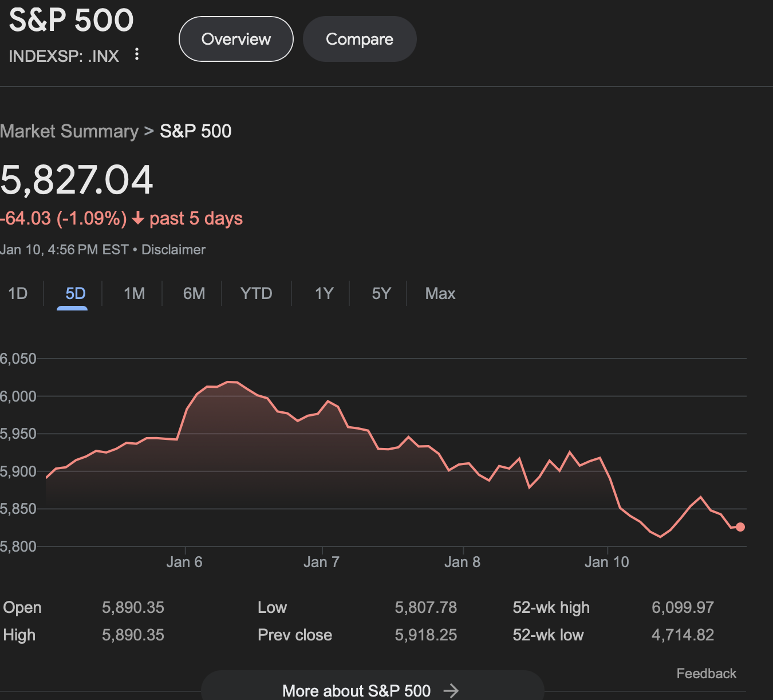Image resolution: width=773 pixels, height=700 pixels.
Task: Show the 5Y chart range
Action: 381,294
